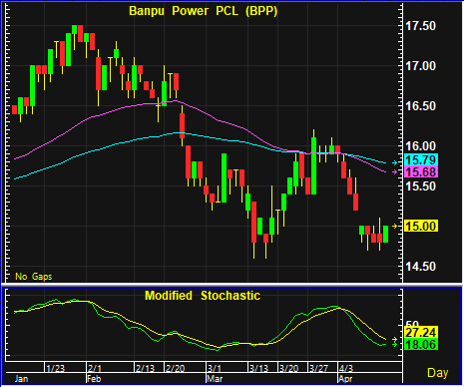Viewport: 464px width, 387px height.
Task: Open the Modified Stochastic indicator title
Action: coord(202,296)
